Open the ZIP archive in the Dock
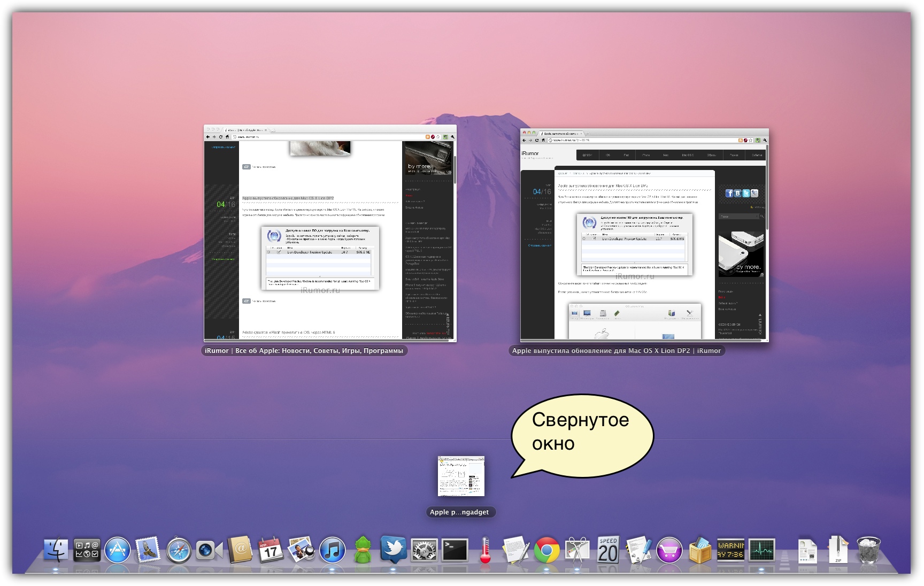The width and height of the screenshot is (924, 586). coord(838,550)
